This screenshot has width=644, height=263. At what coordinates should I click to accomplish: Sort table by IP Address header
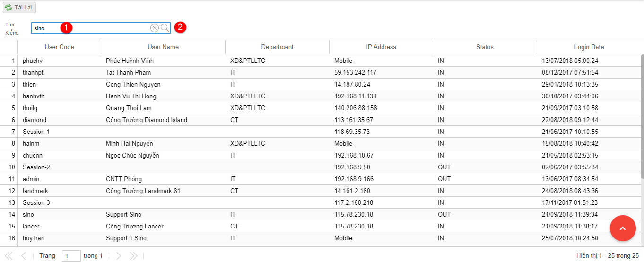click(381, 47)
